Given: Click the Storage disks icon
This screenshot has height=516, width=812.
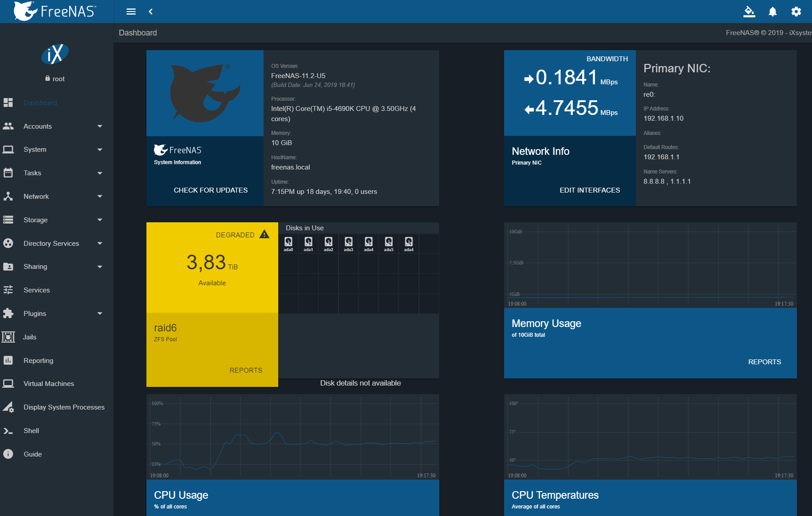Looking at the screenshot, I should pos(8,220).
